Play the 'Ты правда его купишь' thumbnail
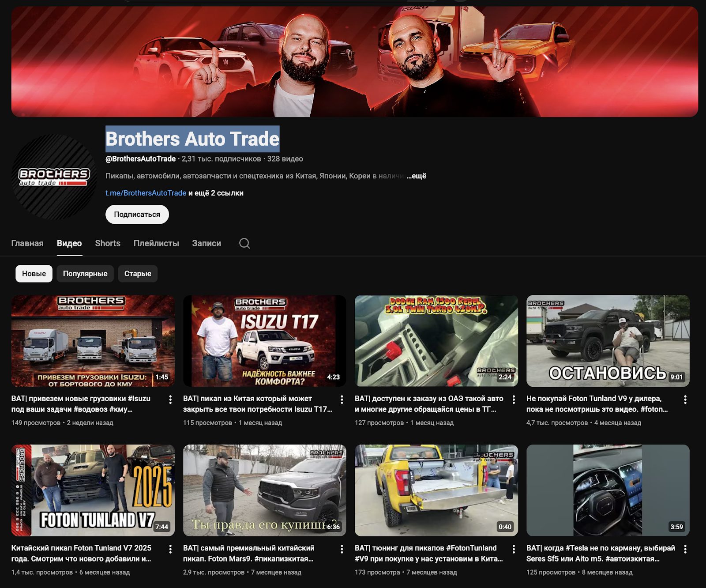This screenshot has height=588, width=706. point(265,490)
